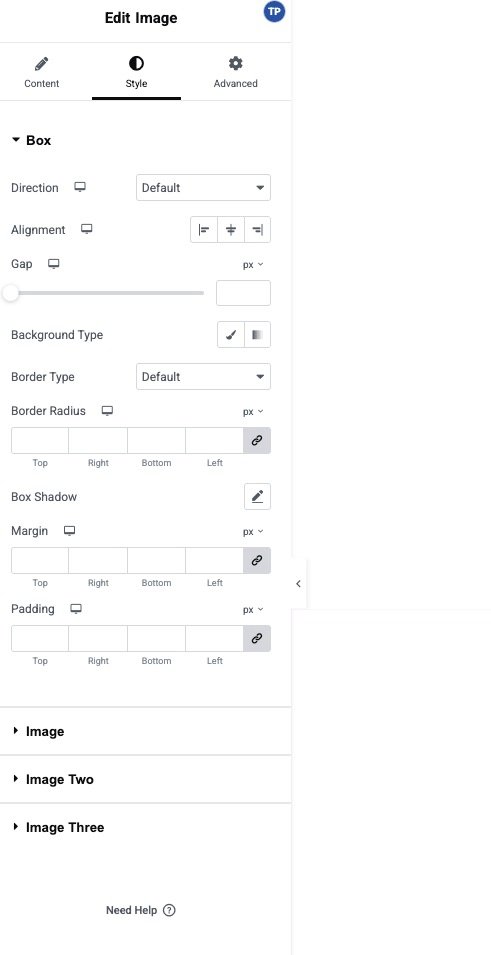Image resolution: width=491 pixels, height=955 pixels.
Task: Switch to the Content tab
Action: coord(41,72)
